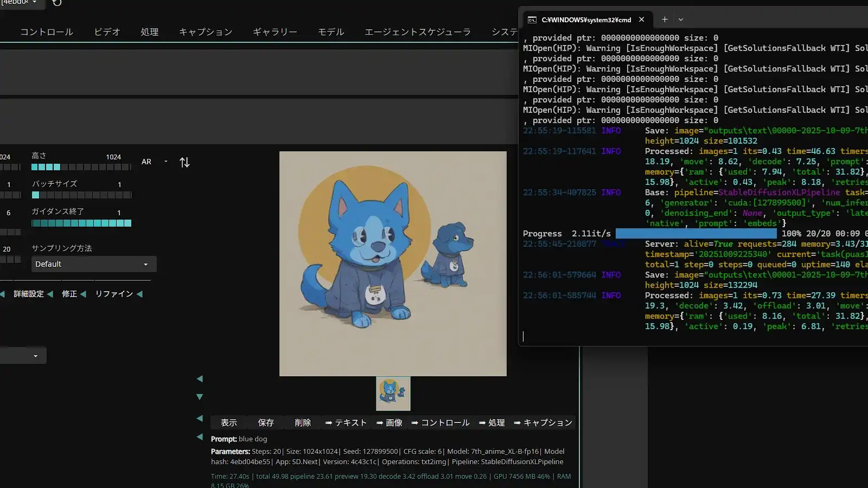The image size is (868, 488).
Task: Switch to the ギャラリー tab
Action: (x=275, y=32)
